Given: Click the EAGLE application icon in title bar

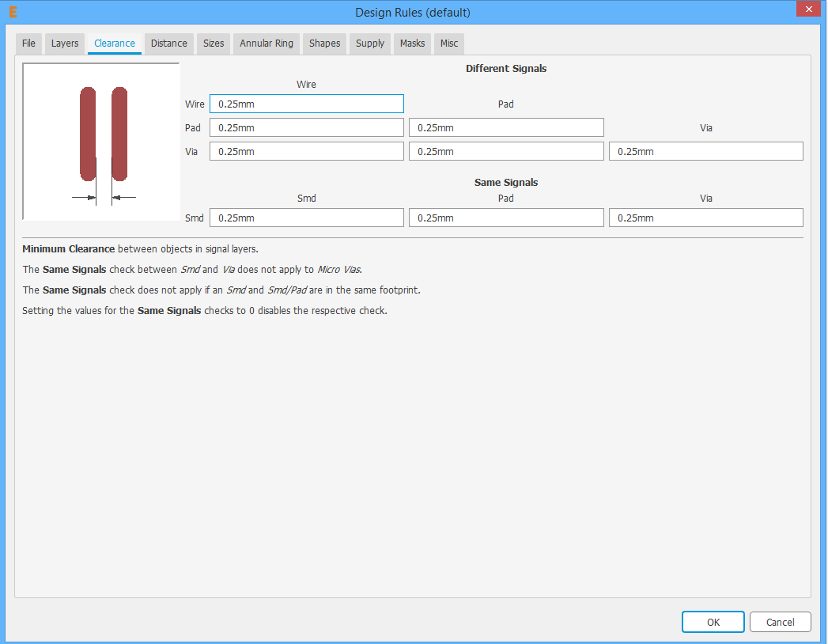Looking at the screenshot, I should coord(13,12).
